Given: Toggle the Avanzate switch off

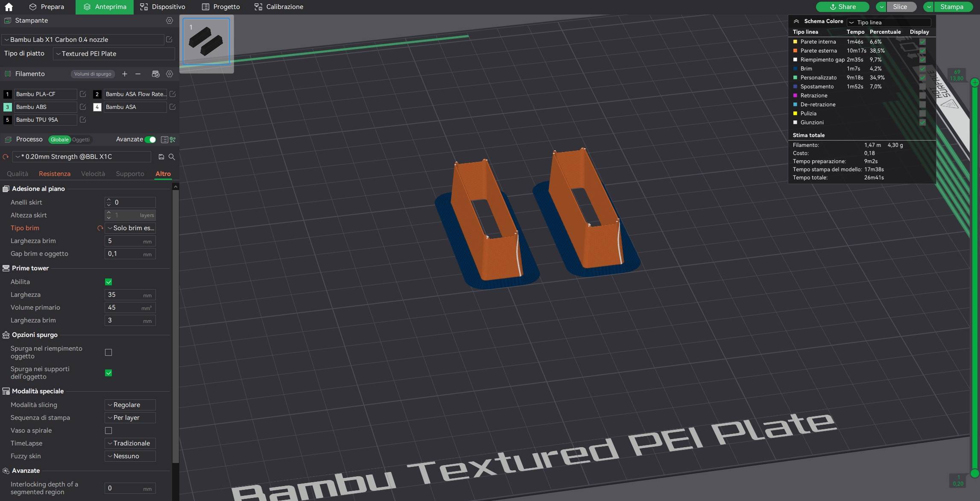Looking at the screenshot, I should (150, 140).
